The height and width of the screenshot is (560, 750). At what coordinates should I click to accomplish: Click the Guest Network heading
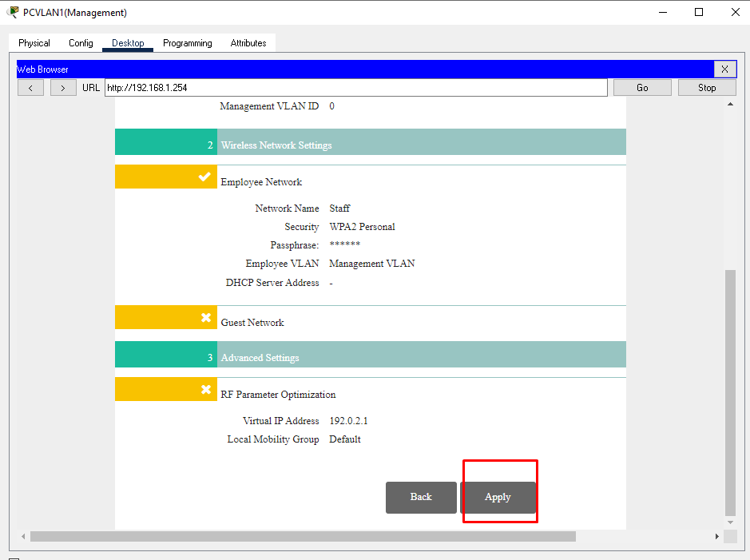click(252, 323)
